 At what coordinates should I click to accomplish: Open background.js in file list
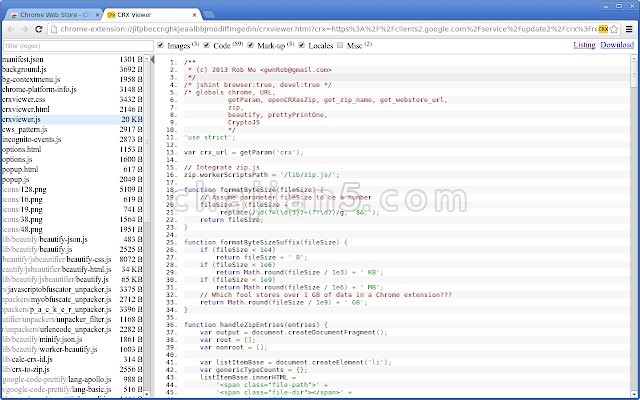click(x=72, y=69)
